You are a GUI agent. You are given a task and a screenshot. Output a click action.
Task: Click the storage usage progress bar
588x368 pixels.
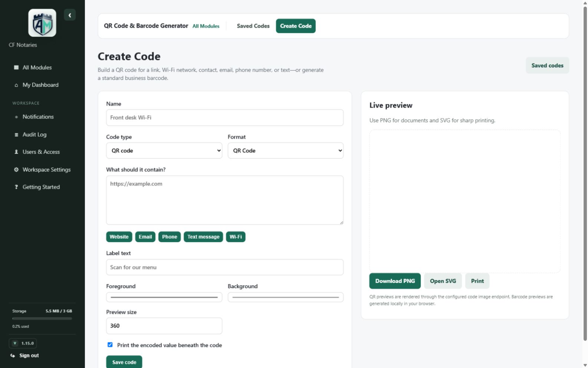[x=42, y=319]
